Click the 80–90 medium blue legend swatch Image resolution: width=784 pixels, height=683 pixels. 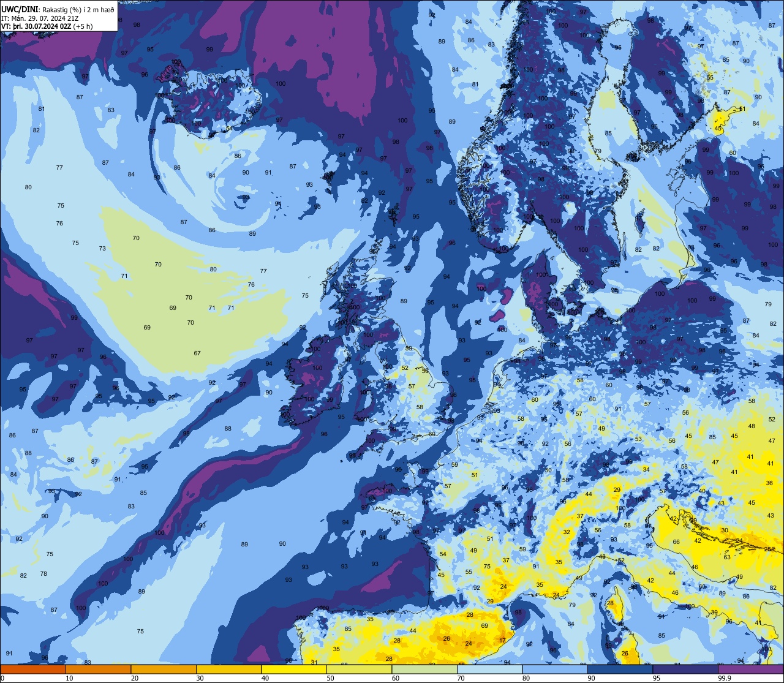coord(555,670)
